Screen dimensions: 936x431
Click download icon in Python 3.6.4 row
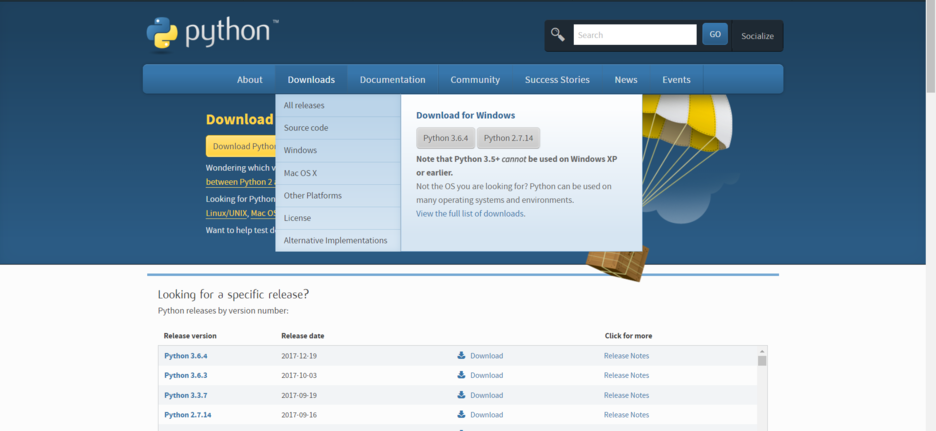461,355
